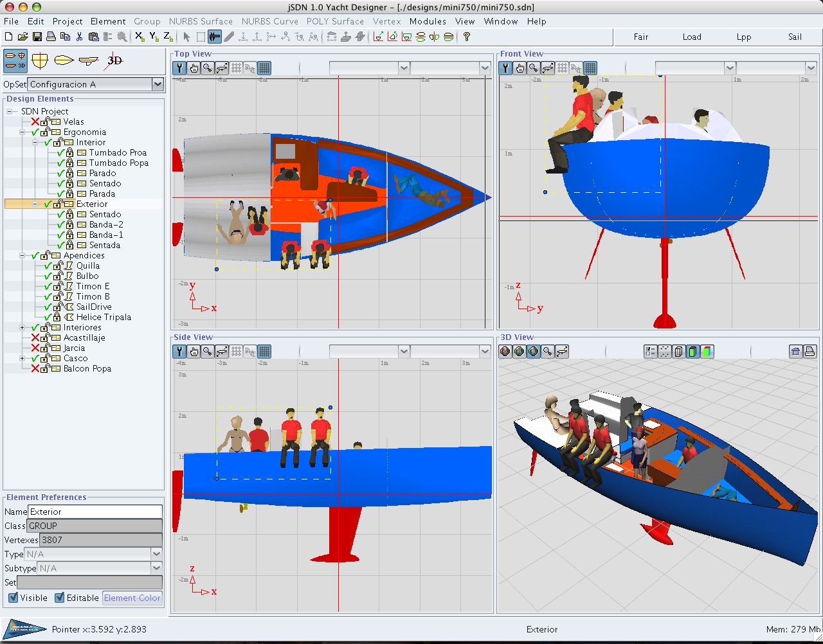The height and width of the screenshot is (644, 823).
Task: Click the hand pan tool in Top View
Action: (x=194, y=67)
